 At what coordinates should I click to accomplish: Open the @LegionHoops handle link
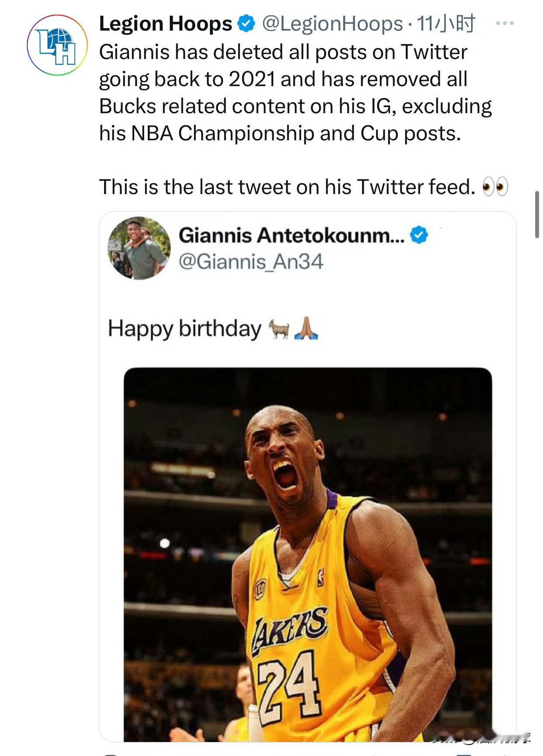(x=332, y=24)
